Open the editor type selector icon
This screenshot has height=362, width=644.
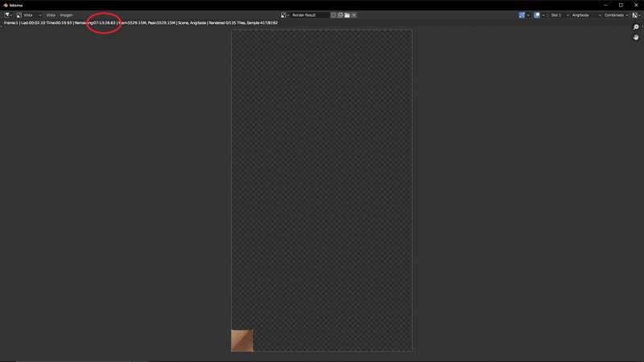[8, 15]
